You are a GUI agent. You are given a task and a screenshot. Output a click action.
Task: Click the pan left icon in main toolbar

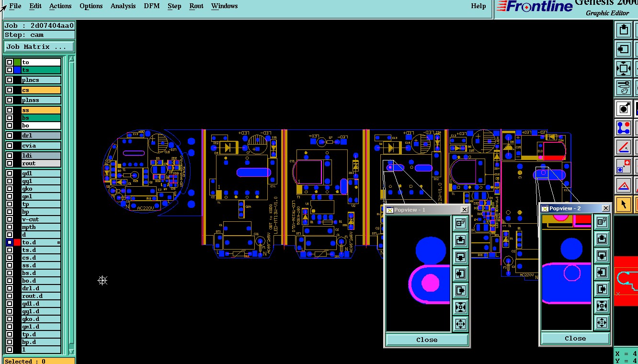pos(623,49)
